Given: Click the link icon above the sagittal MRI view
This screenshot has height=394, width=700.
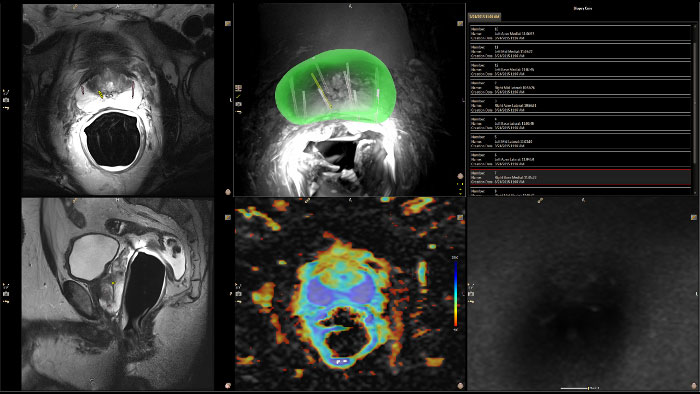Looking at the screenshot, I should [x=75, y=200].
